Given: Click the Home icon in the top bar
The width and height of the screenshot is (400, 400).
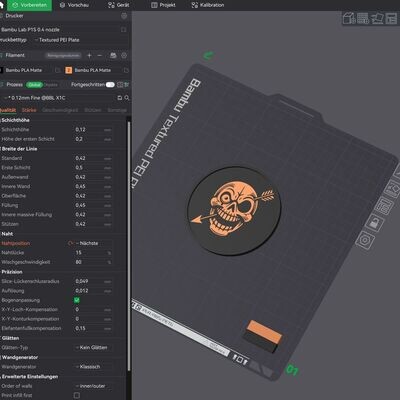Looking at the screenshot, I should pyautogui.click(x=1, y=5).
